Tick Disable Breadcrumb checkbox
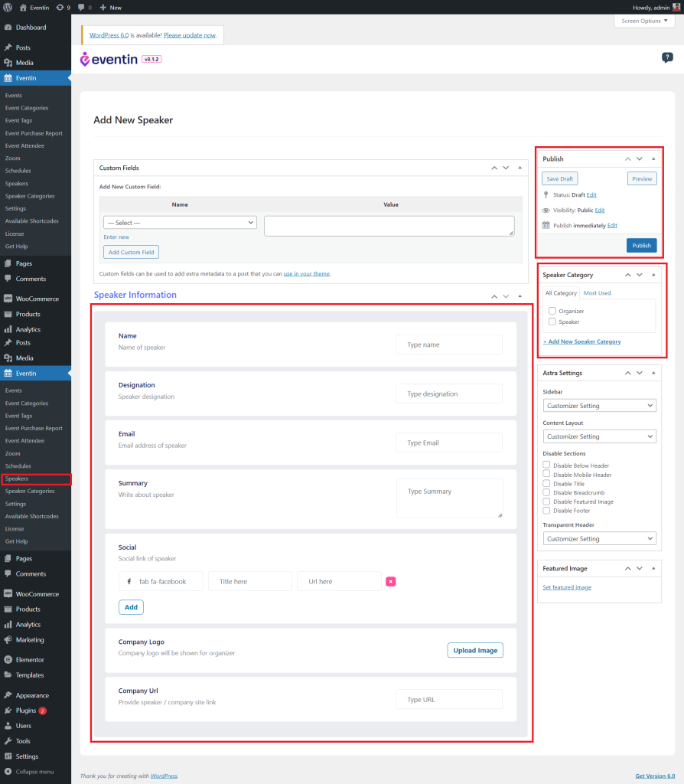This screenshot has height=784, width=684. point(546,492)
